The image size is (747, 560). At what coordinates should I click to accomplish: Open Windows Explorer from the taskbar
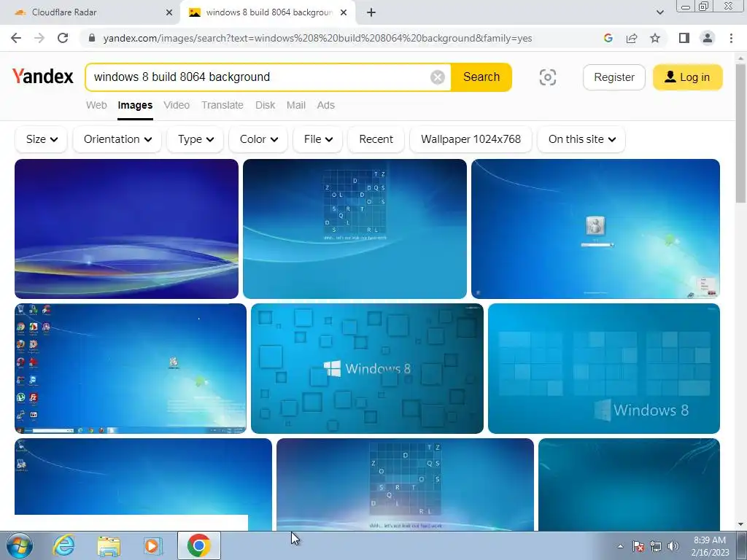point(109,545)
